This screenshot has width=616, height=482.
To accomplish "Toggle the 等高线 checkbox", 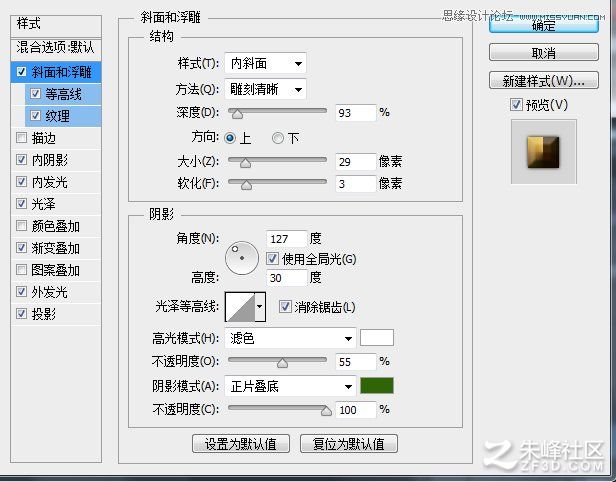I will click(x=35, y=93).
